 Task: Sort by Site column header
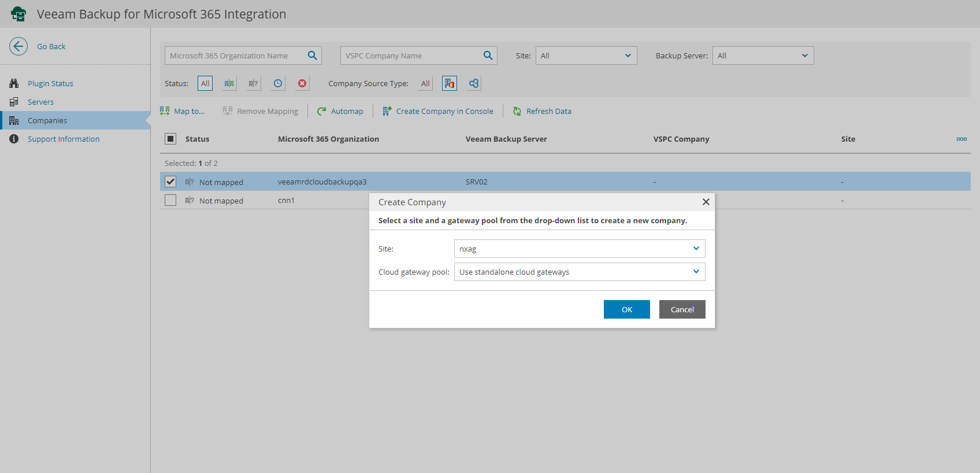click(848, 139)
